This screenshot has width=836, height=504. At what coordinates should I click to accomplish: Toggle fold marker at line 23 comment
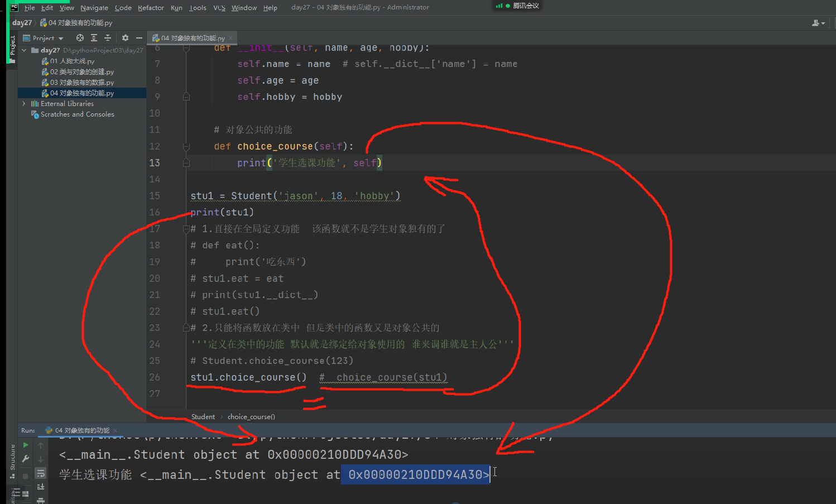click(x=186, y=328)
